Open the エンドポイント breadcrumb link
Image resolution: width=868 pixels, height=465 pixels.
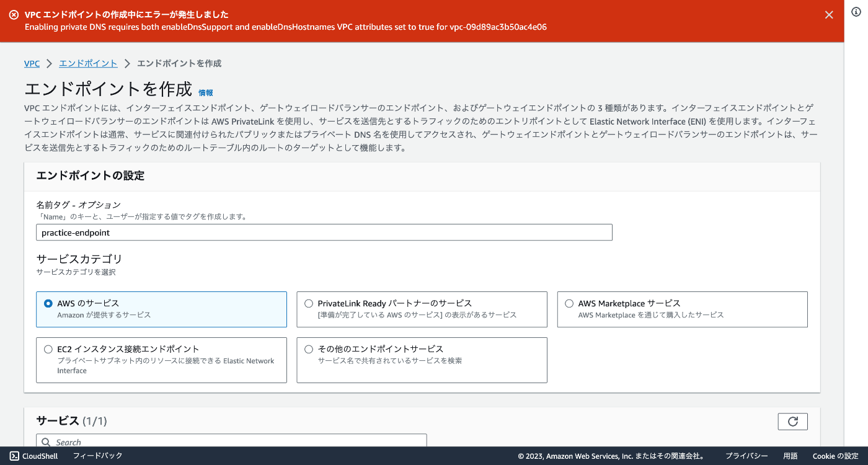tap(88, 63)
